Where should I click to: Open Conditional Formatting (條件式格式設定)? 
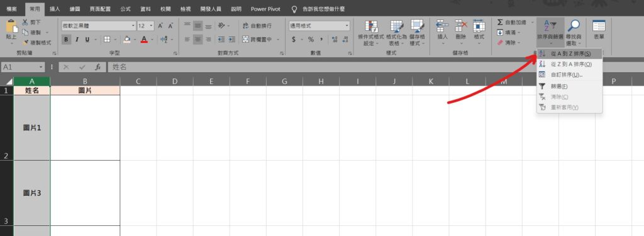click(x=371, y=33)
